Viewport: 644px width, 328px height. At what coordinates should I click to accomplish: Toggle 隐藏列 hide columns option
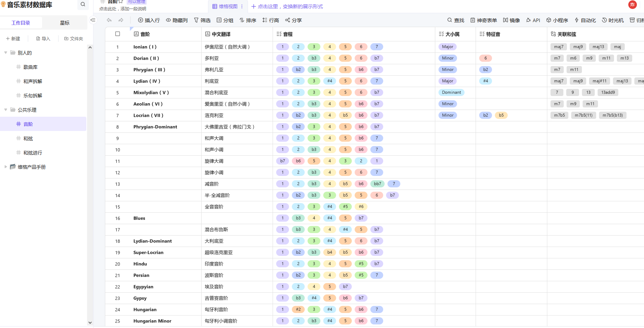pos(177,20)
